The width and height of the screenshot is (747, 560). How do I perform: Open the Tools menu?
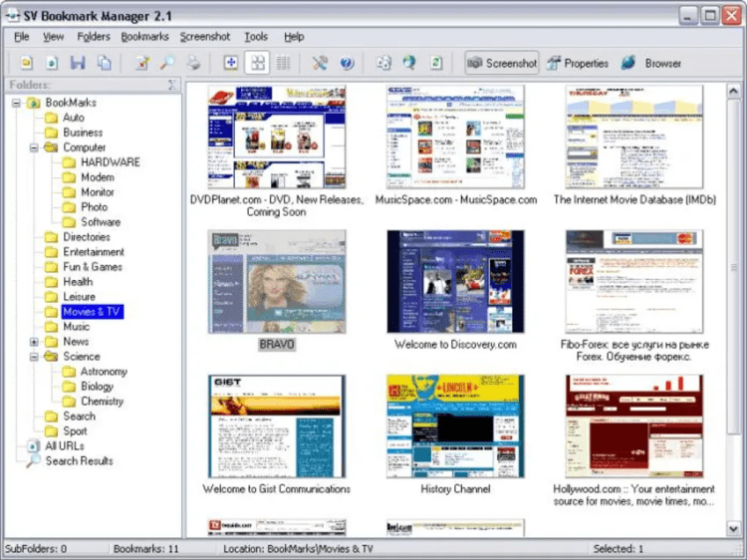click(256, 37)
